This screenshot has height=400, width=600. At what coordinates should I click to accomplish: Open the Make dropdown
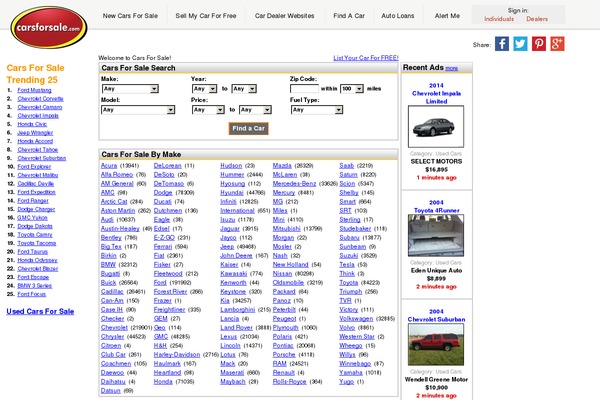130,89
